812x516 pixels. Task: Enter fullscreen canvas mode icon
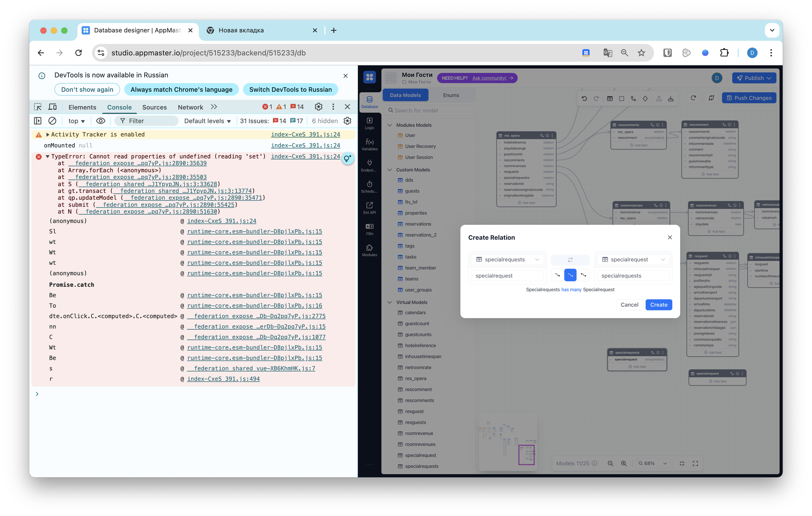(x=695, y=463)
